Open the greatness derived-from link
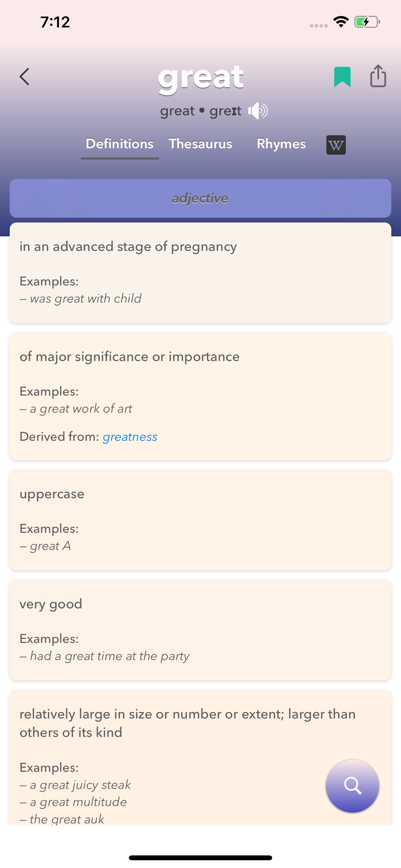The image size is (401, 868). [x=130, y=437]
